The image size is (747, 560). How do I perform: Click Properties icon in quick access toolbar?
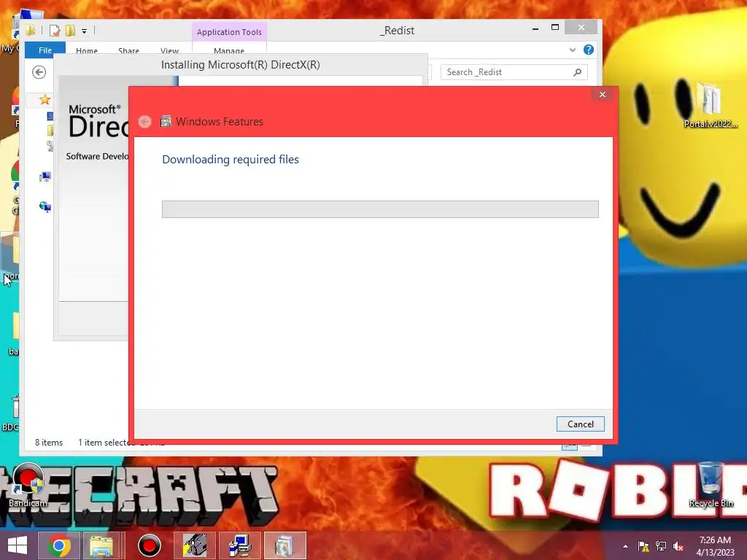(54, 31)
